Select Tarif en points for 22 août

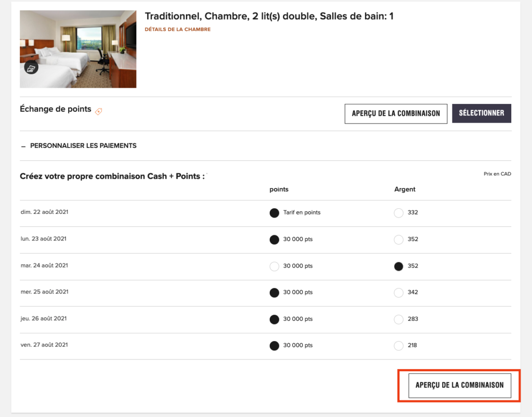tap(274, 213)
